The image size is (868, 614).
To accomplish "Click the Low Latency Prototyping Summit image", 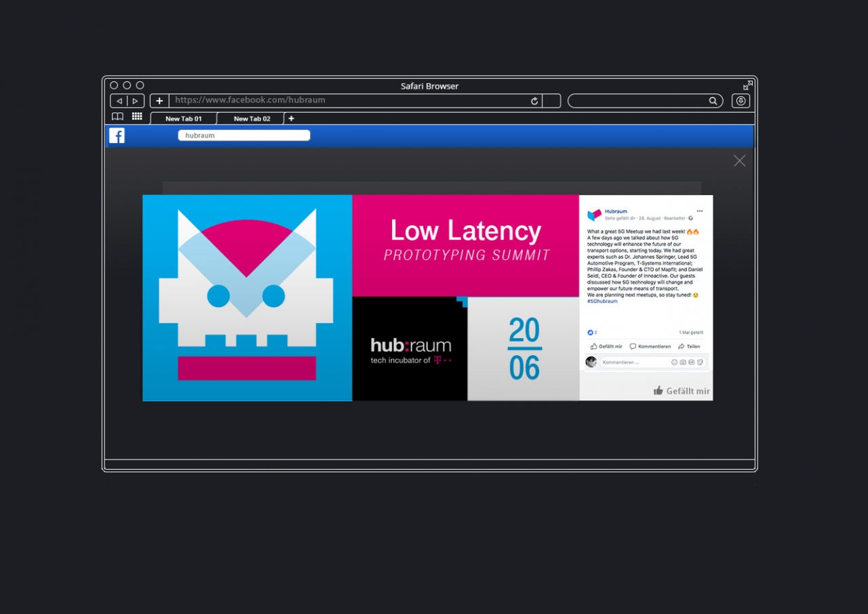I will click(361, 298).
